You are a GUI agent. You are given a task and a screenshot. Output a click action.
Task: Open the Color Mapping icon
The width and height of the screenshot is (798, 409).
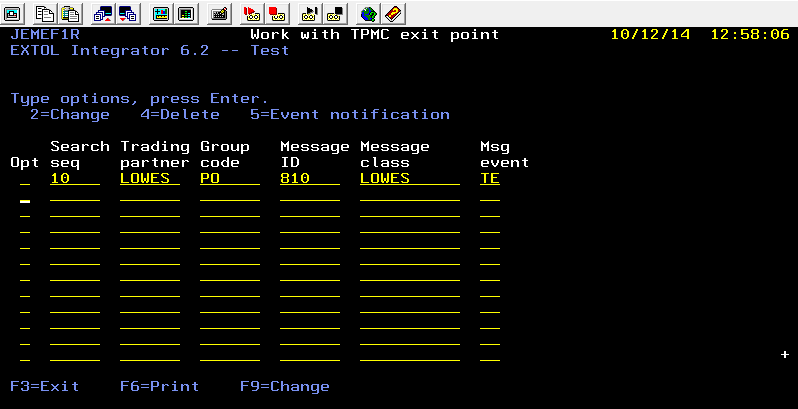pos(185,14)
